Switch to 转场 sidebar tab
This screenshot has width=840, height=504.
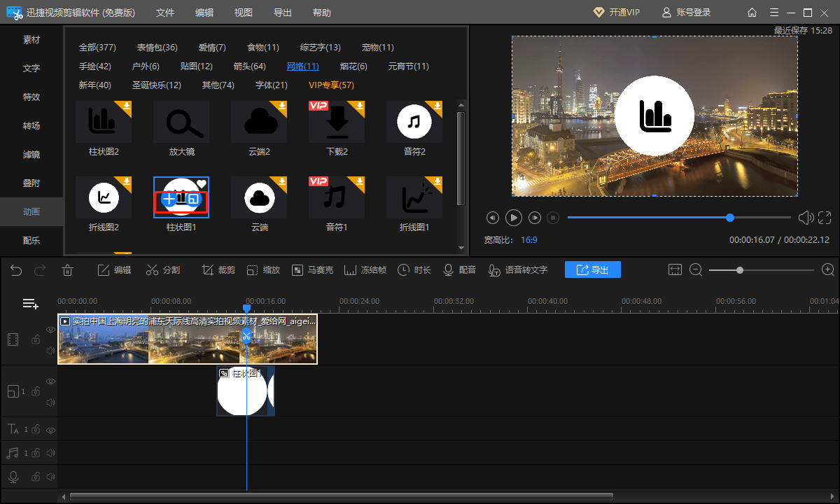click(x=31, y=126)
